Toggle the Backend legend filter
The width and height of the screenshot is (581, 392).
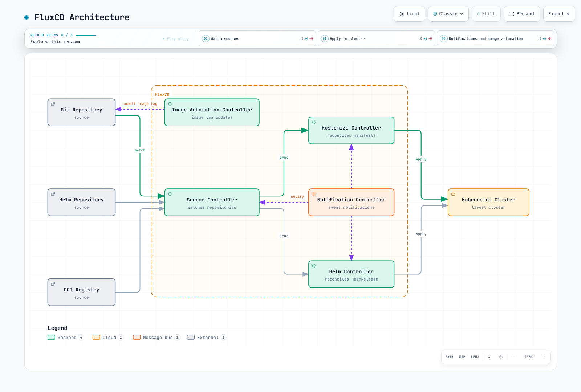[66, 337]
